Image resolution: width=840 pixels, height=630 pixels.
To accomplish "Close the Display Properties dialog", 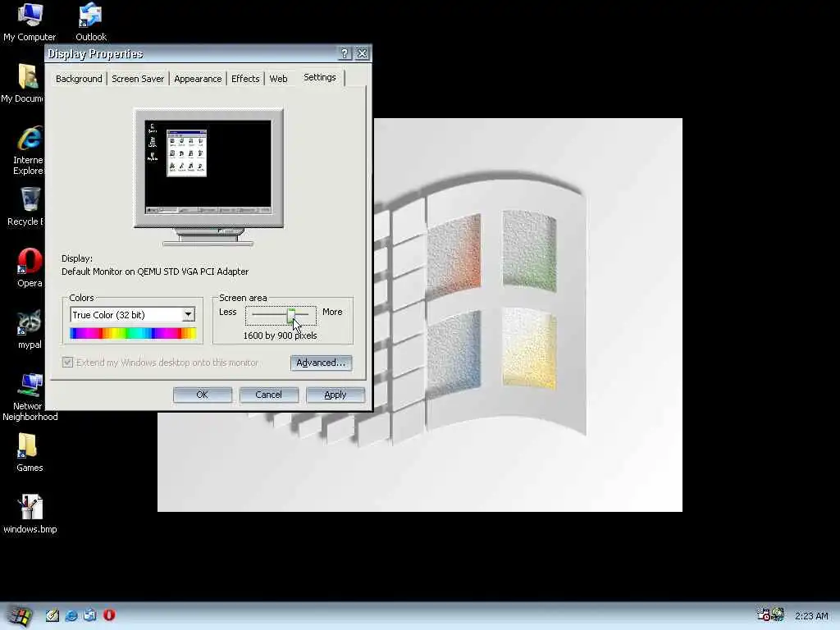I will [362, 53].
